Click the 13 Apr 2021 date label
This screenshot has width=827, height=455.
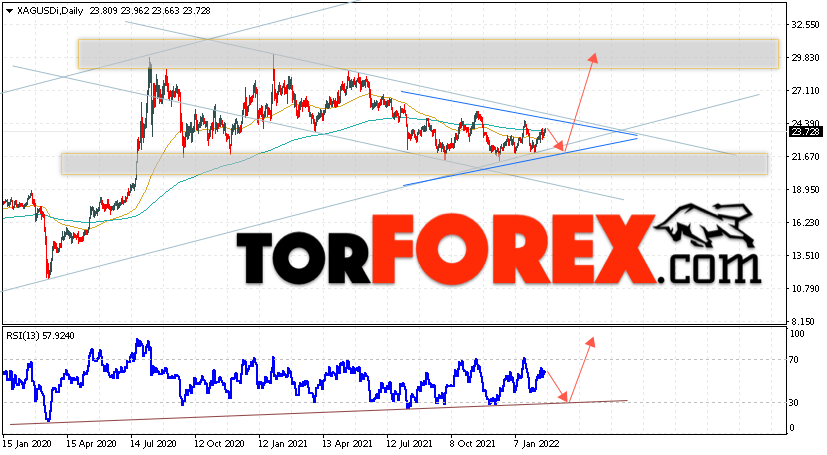click(348, 443)
